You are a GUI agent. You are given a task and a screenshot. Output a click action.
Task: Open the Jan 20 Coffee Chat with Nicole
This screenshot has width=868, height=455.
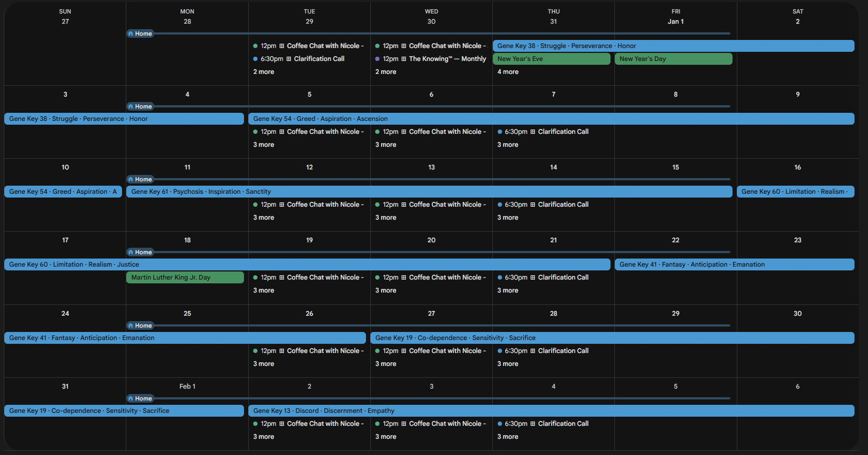click(431, 277)
